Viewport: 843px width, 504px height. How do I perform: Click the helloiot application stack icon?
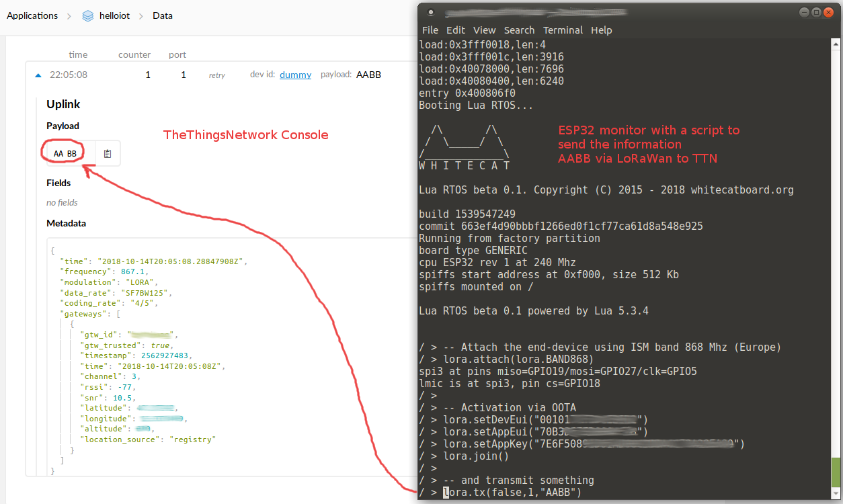88,15
